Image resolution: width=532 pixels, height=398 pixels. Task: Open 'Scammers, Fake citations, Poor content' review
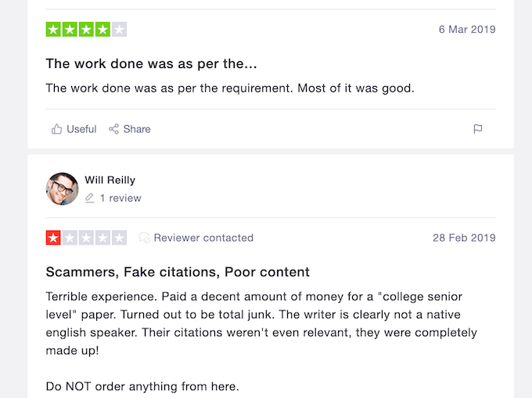pos(178,272)
